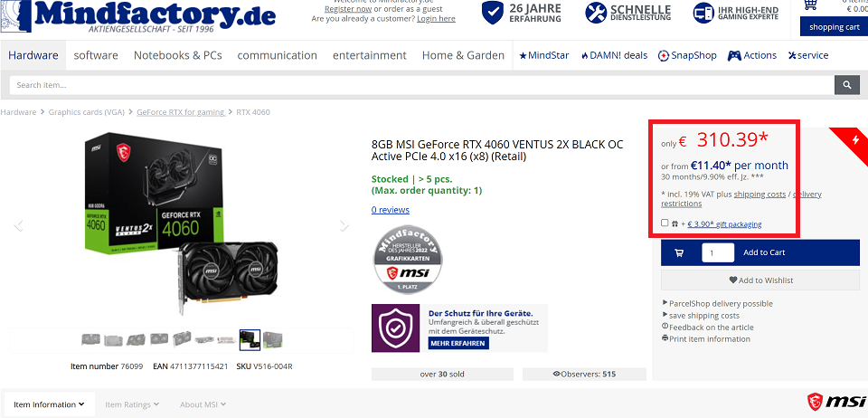Open the software category tab
This screenshot has height=418, width=868.
click(x=96, y=55)
